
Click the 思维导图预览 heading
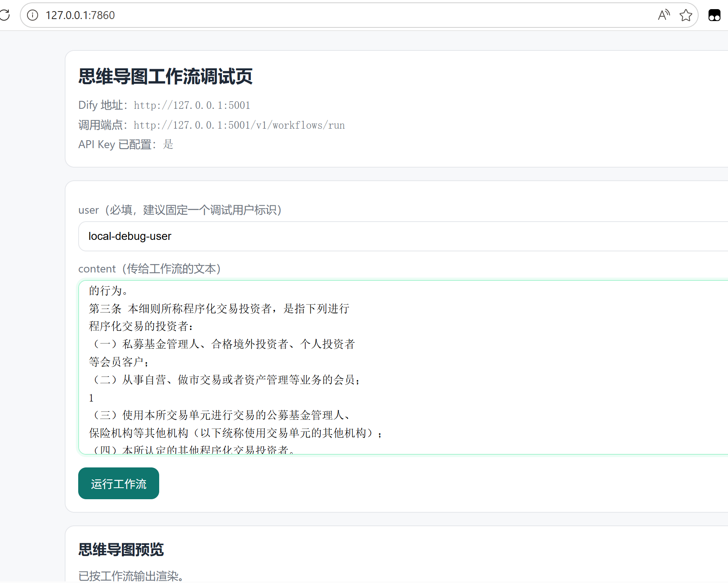[121, 550]
